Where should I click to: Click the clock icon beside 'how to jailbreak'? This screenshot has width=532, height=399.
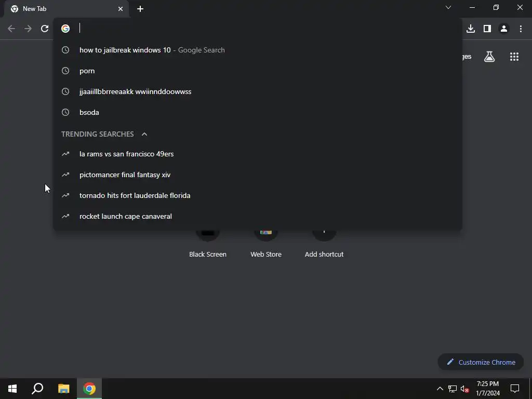tap(65, 50)
